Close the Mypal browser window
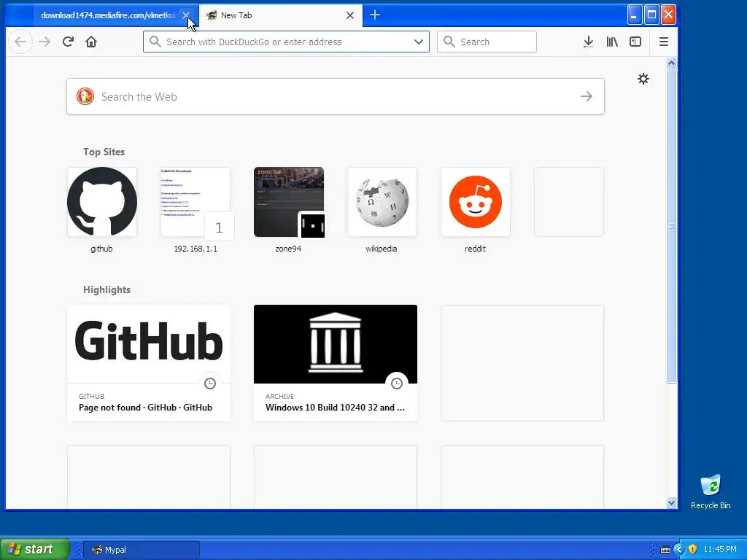Screen dimensions: 747x560 [668, 15]
